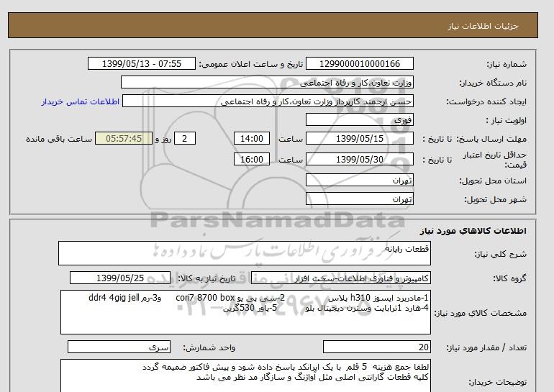This screenshot has height=392, width=554.
Task: Open the buyer contact info link اطلاعات تماس خریدار
Action: pos(80,101)
